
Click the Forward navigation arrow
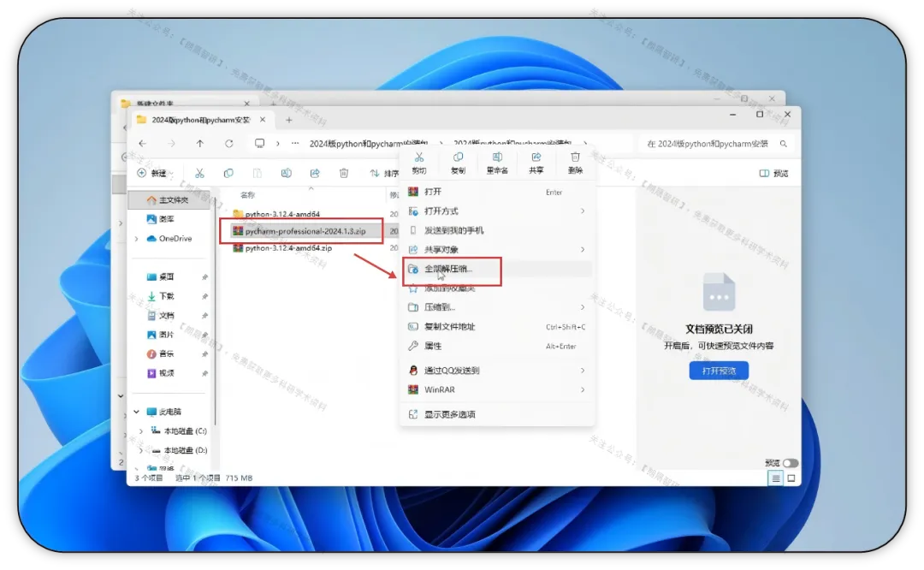coord(171,143)
